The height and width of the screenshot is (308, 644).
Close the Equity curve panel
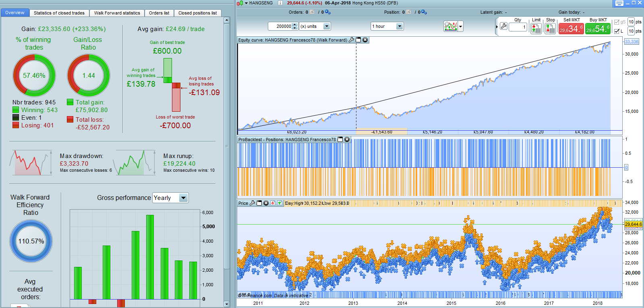tap(365, 40)
